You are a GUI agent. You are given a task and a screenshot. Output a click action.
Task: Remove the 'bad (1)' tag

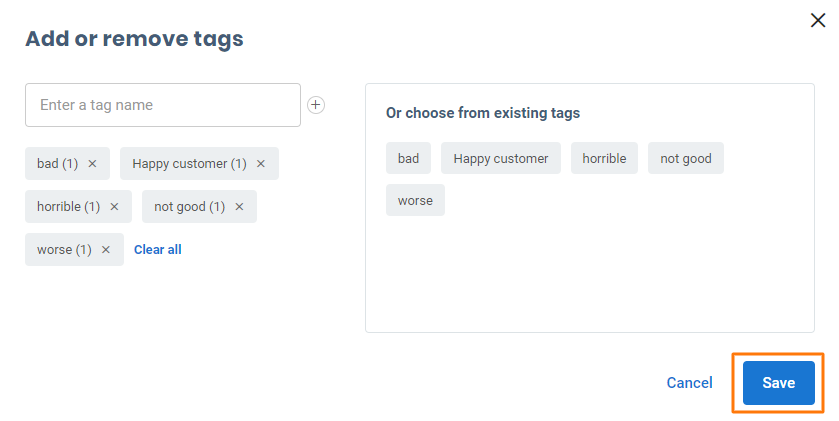tap(92, 164)
